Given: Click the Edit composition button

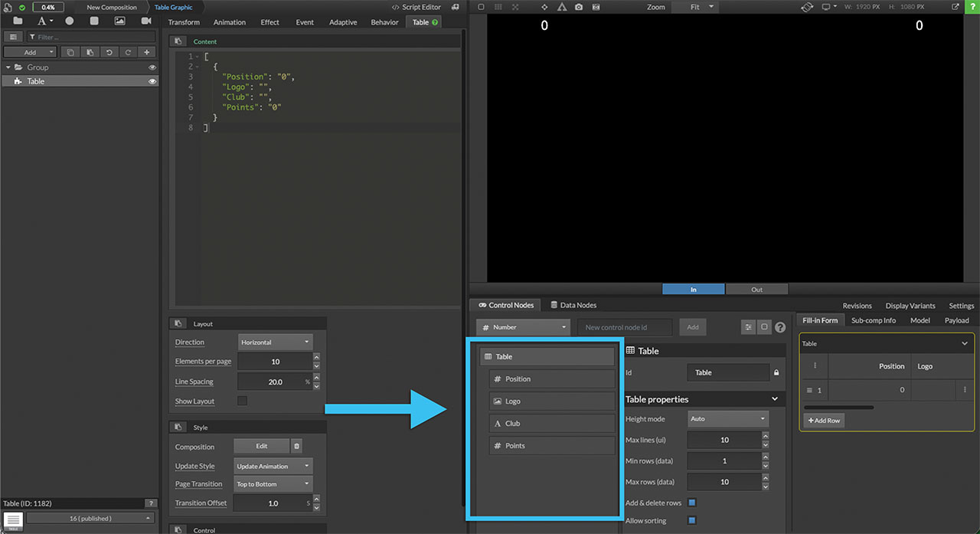Looking at the screenshot, I should point(262,446).
